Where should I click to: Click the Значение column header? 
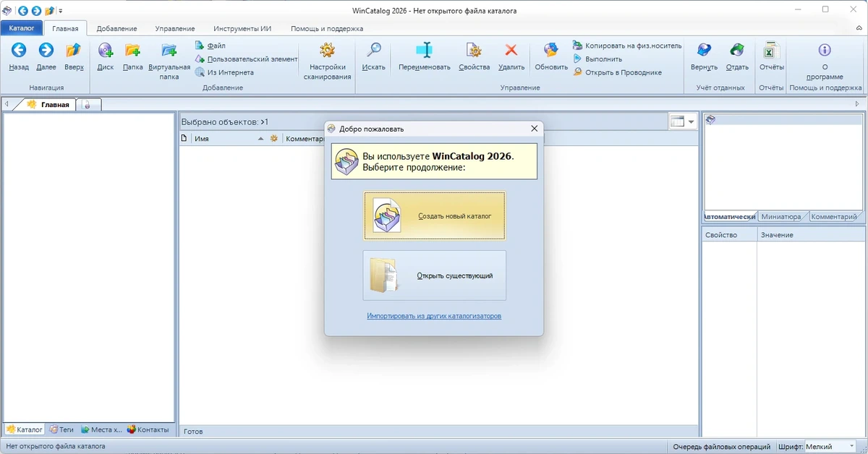[x=810, y=235]
